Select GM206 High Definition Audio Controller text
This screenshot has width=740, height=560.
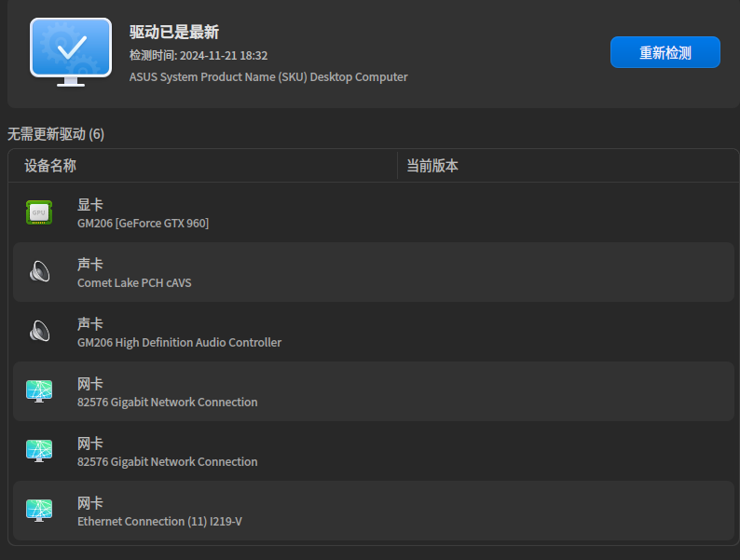click(179, 343)
